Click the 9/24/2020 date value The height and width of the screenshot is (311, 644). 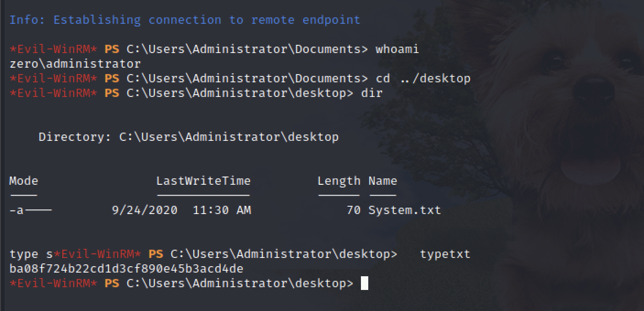(x=144, y=210)
